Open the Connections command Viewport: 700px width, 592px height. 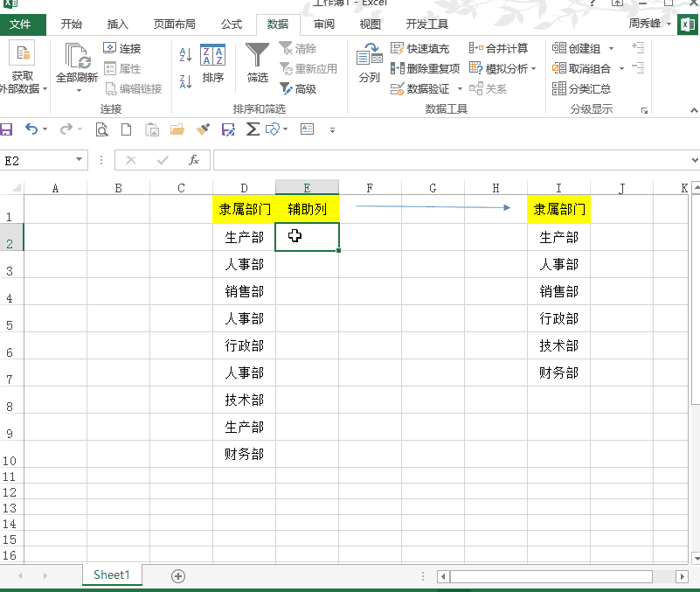click(x=121, y=48)
